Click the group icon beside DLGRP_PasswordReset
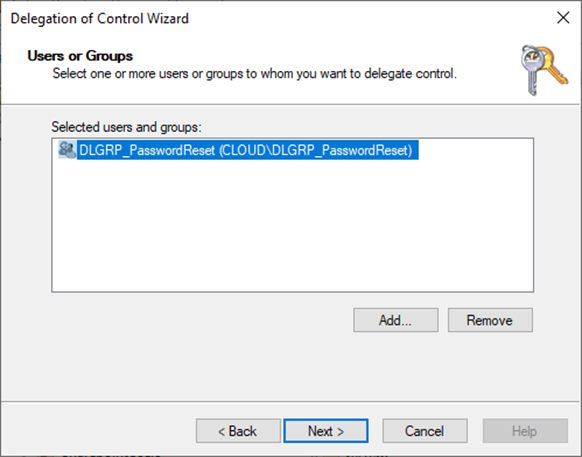 67,150
